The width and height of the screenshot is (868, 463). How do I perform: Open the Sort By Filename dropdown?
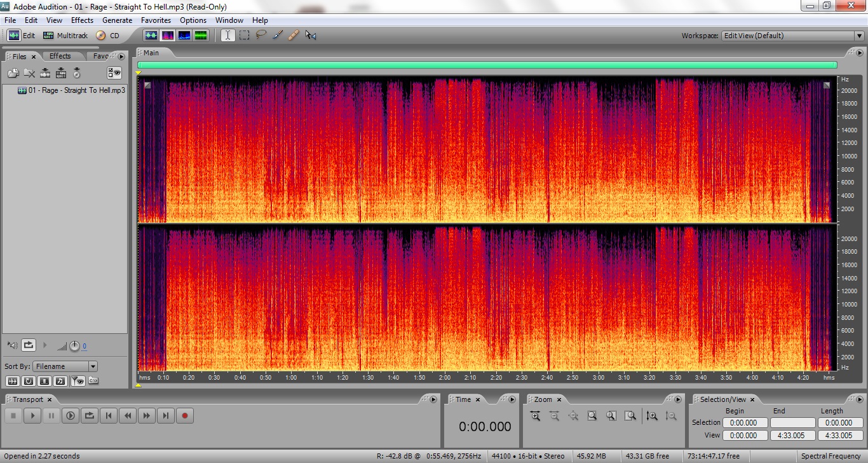(x=93, y=366)
